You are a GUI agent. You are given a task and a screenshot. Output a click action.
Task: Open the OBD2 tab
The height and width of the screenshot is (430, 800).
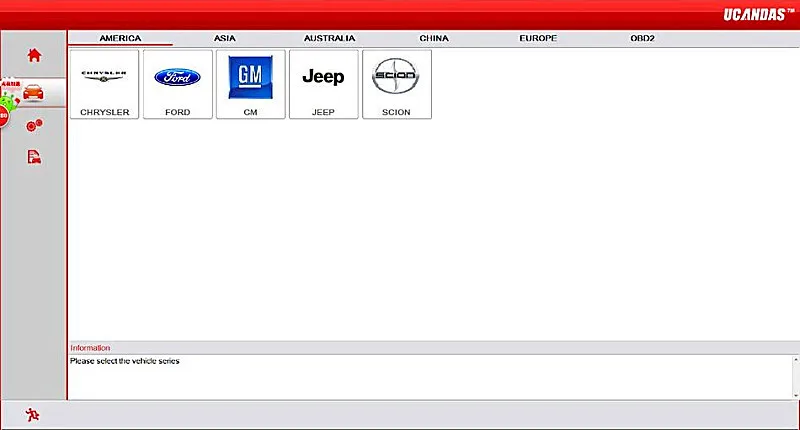(x=642, y=38)
